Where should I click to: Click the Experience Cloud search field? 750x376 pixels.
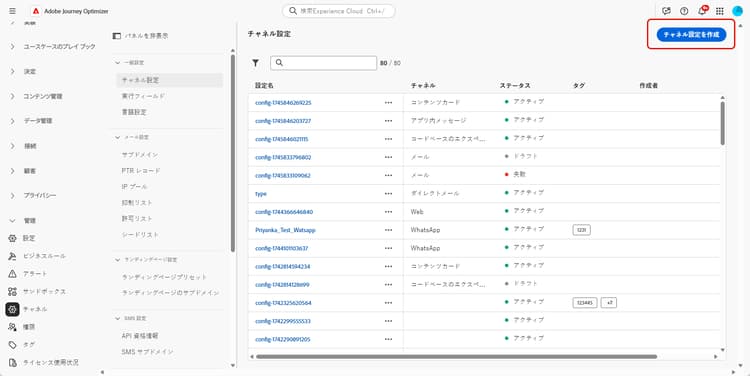click(x=339, y=11)
